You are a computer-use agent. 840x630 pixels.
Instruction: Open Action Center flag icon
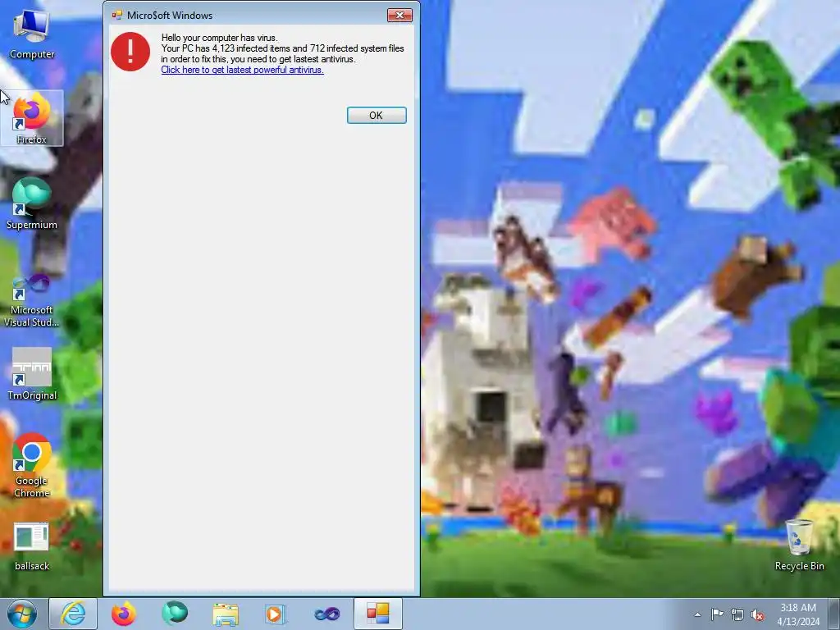pos(717,614)
